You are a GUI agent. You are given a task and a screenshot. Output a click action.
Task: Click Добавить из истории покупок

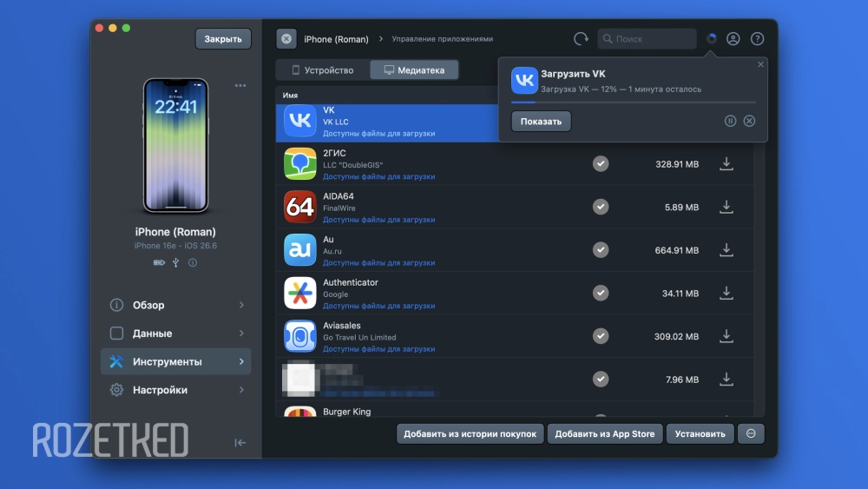point(470,433)
